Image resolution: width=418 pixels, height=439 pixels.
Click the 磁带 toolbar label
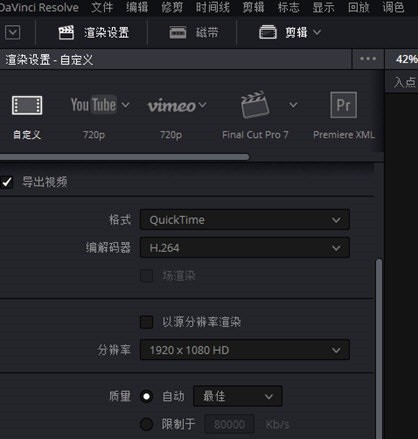207,33
